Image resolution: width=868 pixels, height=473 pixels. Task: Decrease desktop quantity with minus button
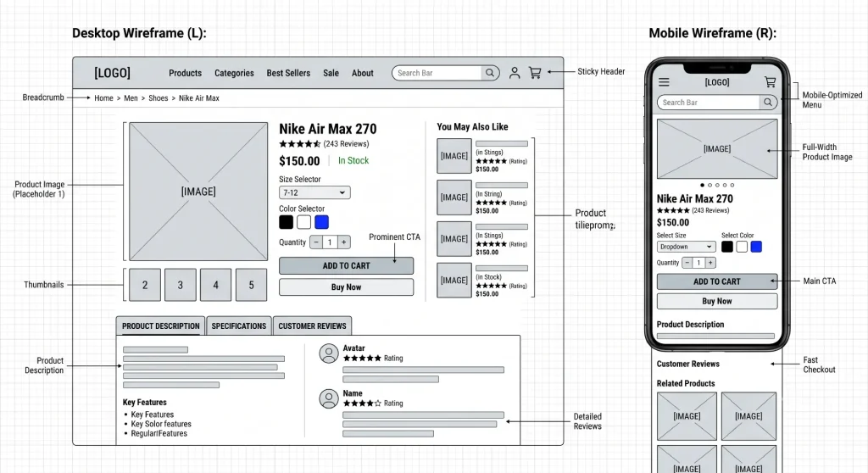316,242
